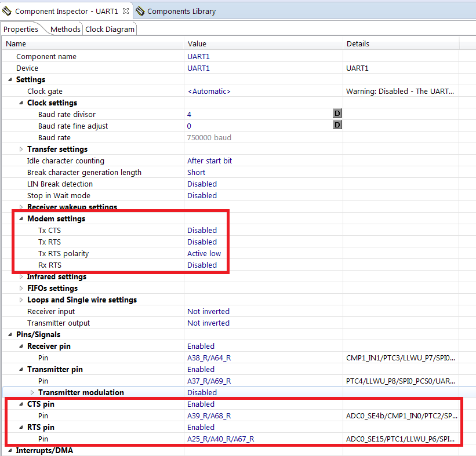This screenshot has width=476, height=456.
Task: Close the Component Inspector - UART1 tab
Action: tap(126, 11)
